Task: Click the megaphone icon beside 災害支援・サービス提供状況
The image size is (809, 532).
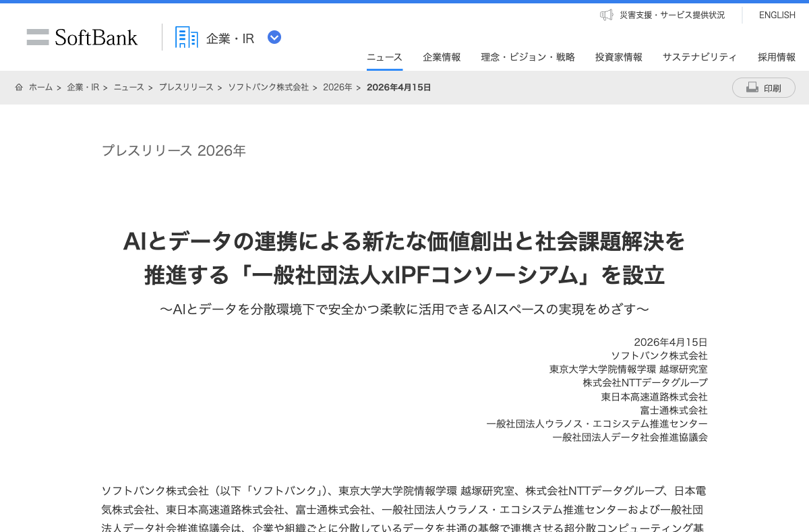Action: click(605, 15)
